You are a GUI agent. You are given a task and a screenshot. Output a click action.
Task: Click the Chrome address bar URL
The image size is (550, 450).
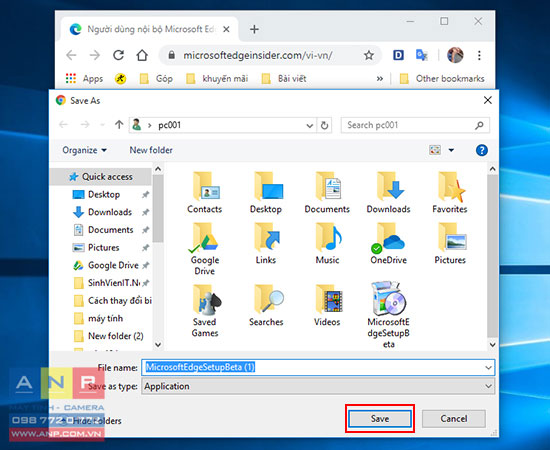pos(258,55)
